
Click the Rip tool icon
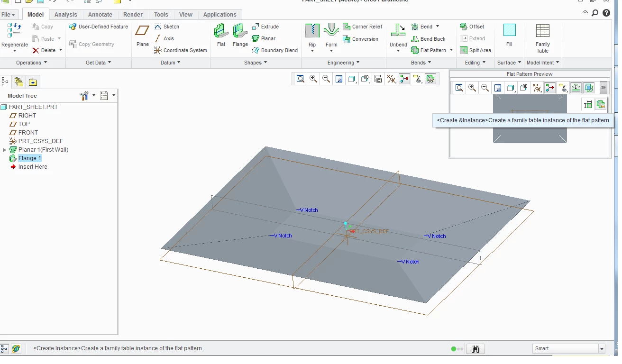click(312, 31)
